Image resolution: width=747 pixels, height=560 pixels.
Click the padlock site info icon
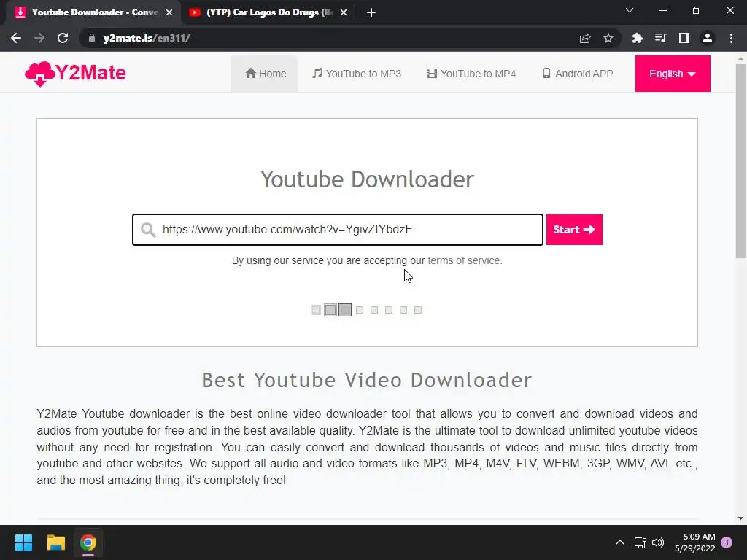pos(92,38)
